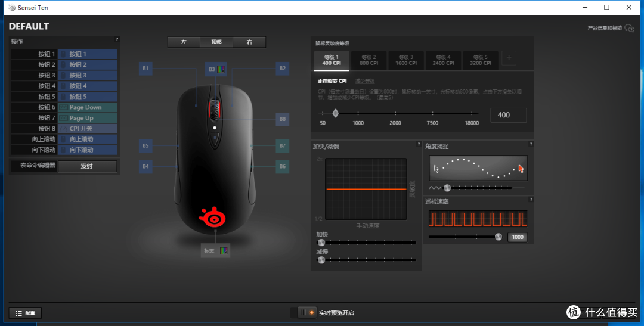Open the 向上滚动 action field

[x=88, y=139]
